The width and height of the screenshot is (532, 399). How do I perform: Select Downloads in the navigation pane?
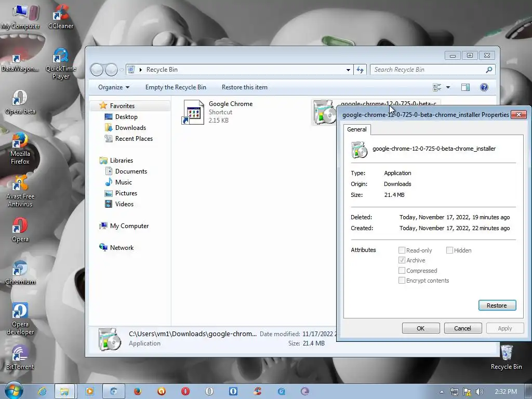pos(130,128)
